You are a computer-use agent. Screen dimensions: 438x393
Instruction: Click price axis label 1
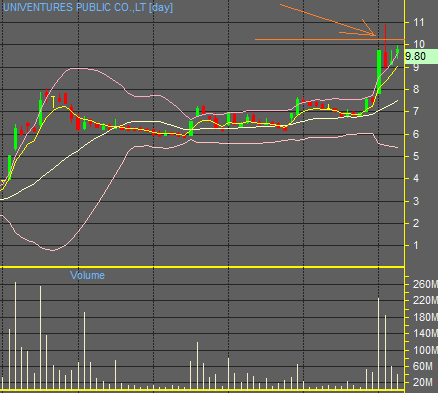pos(416,245)
